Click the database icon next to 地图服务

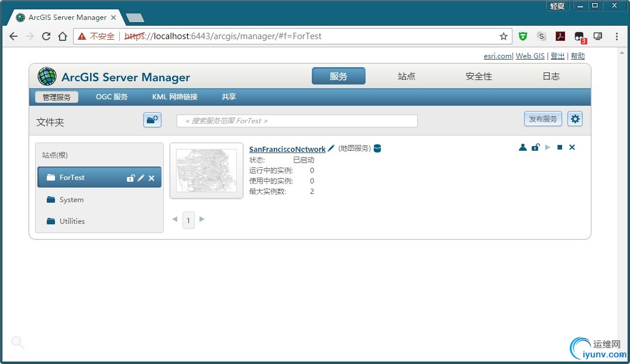click(377, 148)
